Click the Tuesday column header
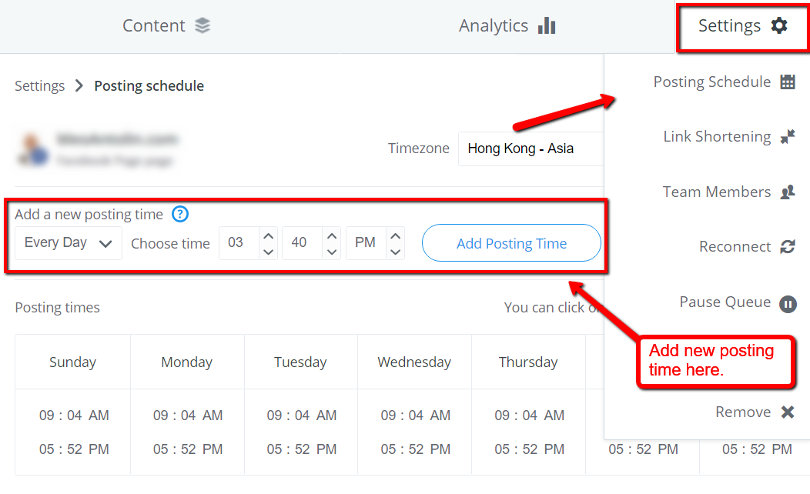 pos(301,362)
